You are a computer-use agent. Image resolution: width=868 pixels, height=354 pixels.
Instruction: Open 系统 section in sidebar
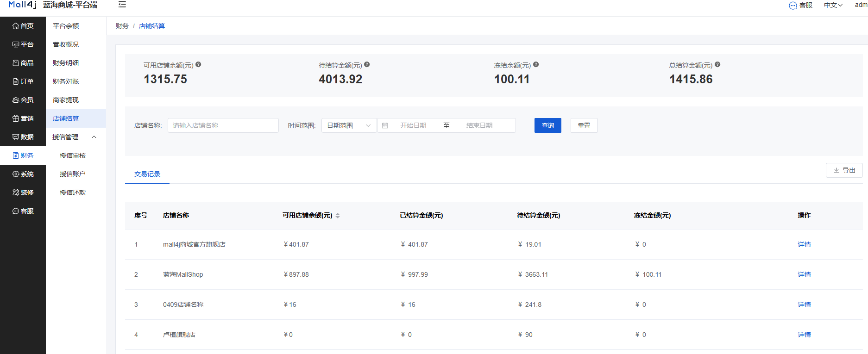coord(23,174)
